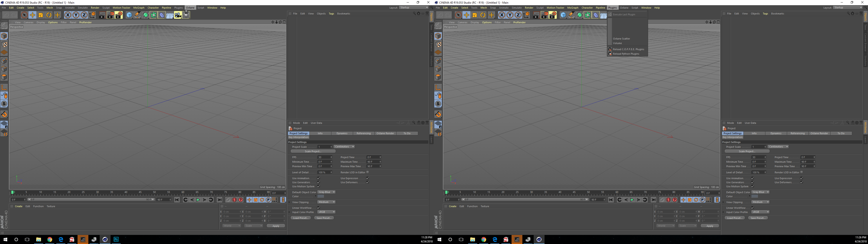Screen dimensions: 868x244
Task: Open the Input Color Profile sRGB dropdown in the left window
Action: (x=326, y=212)
